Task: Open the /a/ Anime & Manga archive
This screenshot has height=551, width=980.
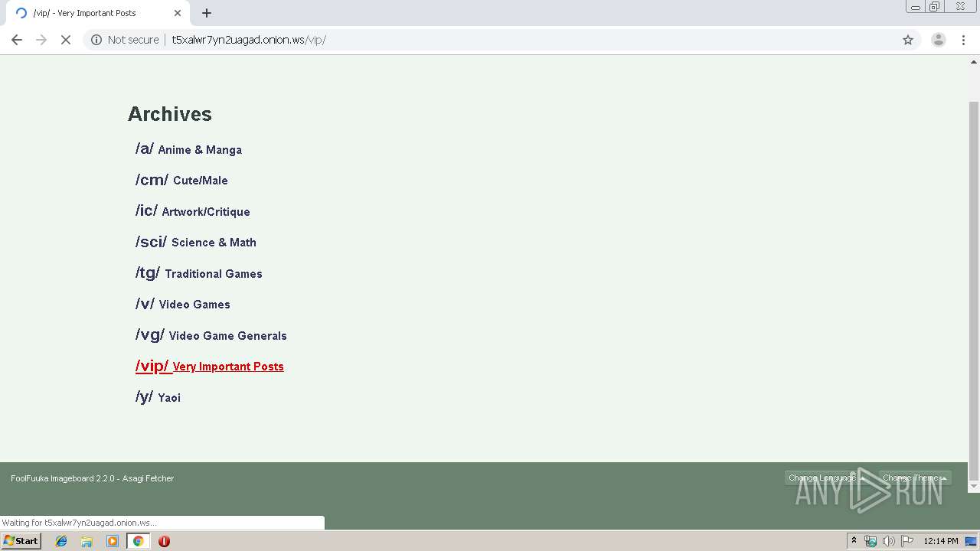Action: (188, 149)
